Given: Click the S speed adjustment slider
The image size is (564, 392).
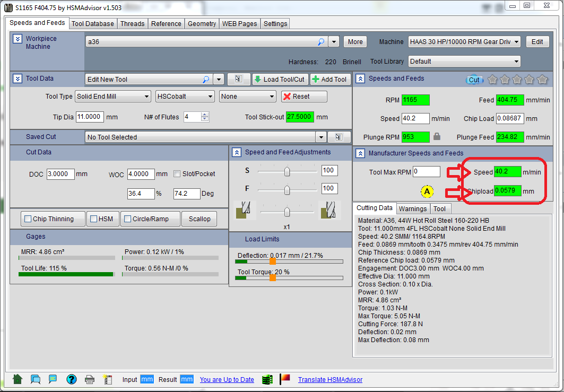Looking at the screenshot, I should click(287, 171).
